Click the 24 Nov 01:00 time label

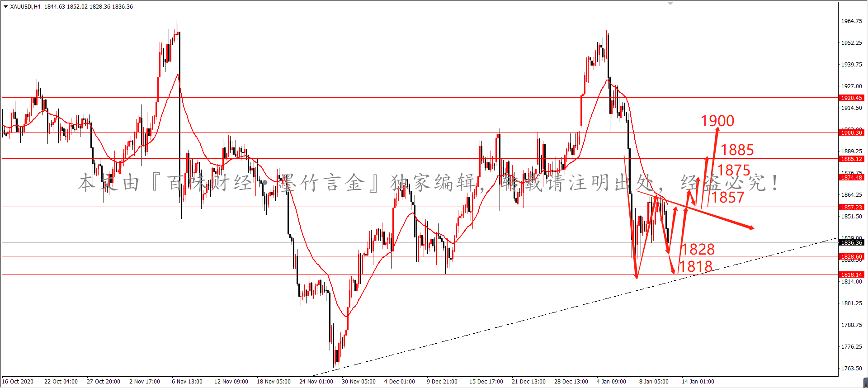(316, 382)
